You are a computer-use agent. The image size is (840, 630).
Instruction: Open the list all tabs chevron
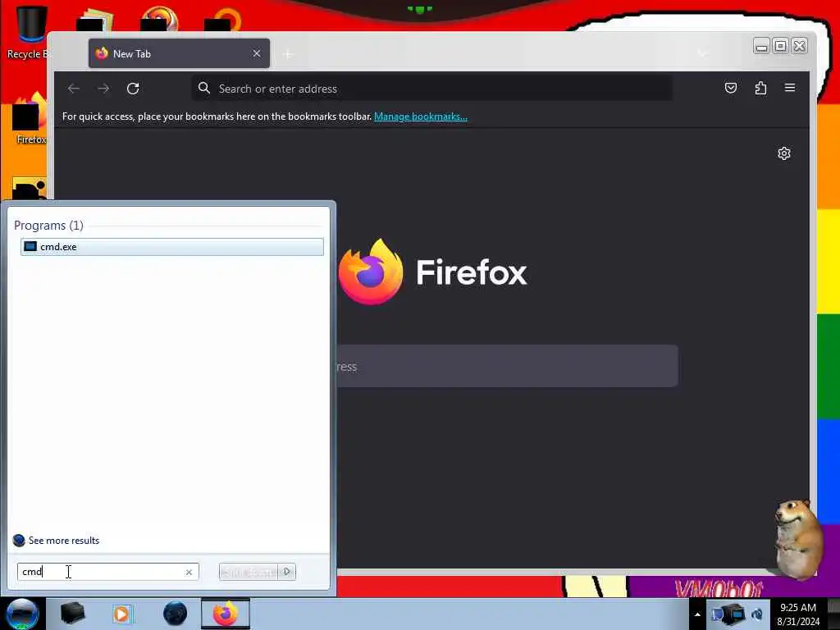tap(702, 53)
